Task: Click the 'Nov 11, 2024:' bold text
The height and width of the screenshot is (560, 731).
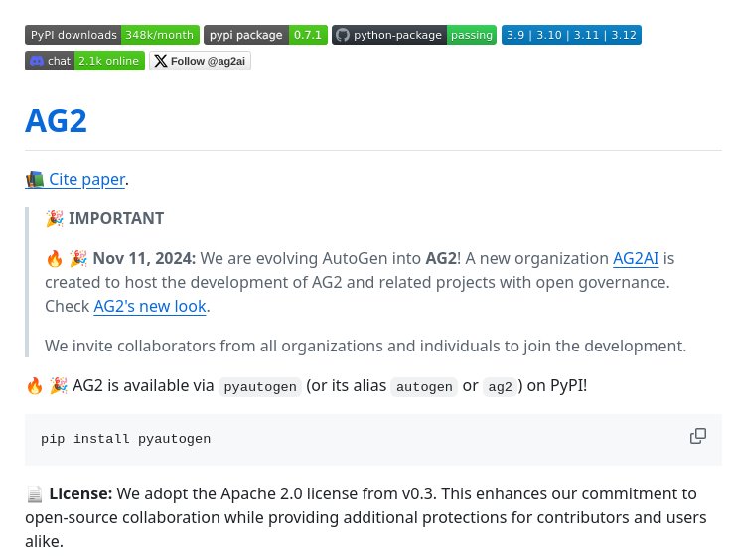Action: coord(145,258)
